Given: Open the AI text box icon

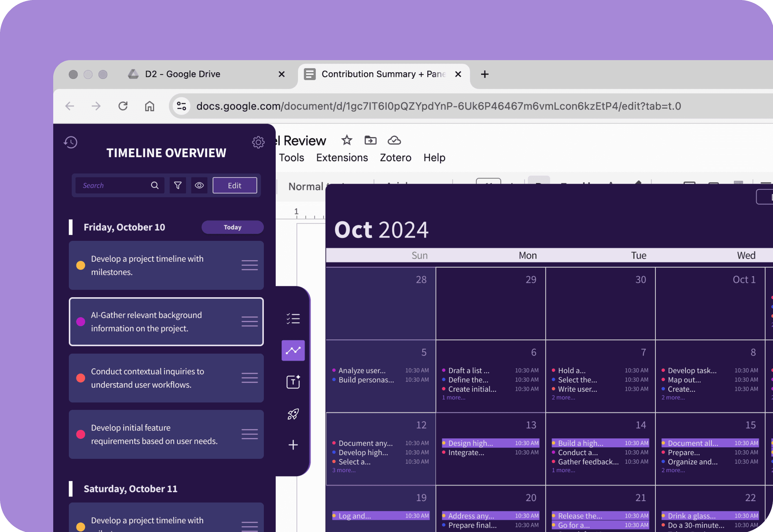Looking at the screenshot, I should click(293, 382).
